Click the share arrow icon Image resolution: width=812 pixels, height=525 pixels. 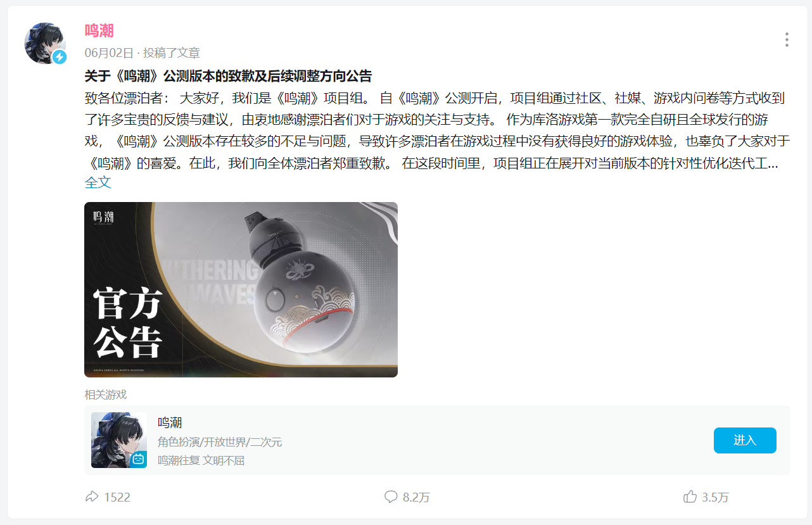[x=92, y=497]
